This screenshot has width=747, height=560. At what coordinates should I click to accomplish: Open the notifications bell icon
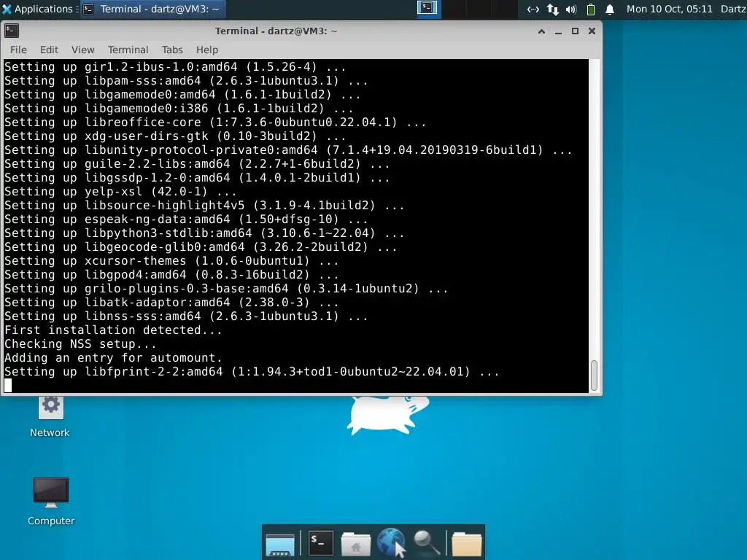610,9
